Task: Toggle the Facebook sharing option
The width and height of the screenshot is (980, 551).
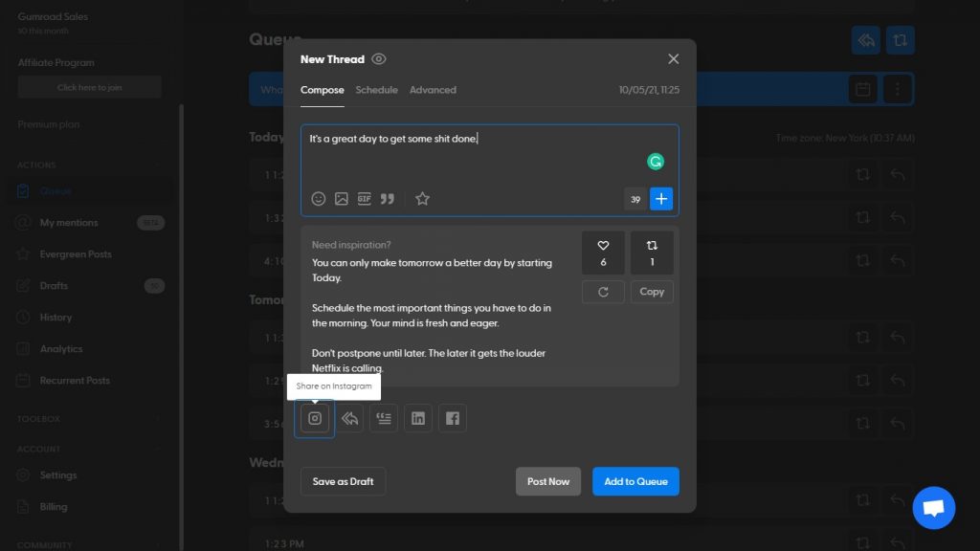Action: (453, 418)
